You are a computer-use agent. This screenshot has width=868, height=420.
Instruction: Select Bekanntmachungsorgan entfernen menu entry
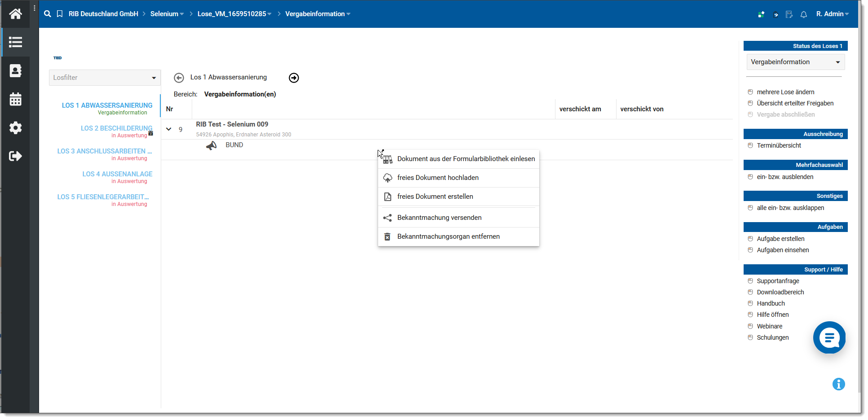[x=458, y=236]
